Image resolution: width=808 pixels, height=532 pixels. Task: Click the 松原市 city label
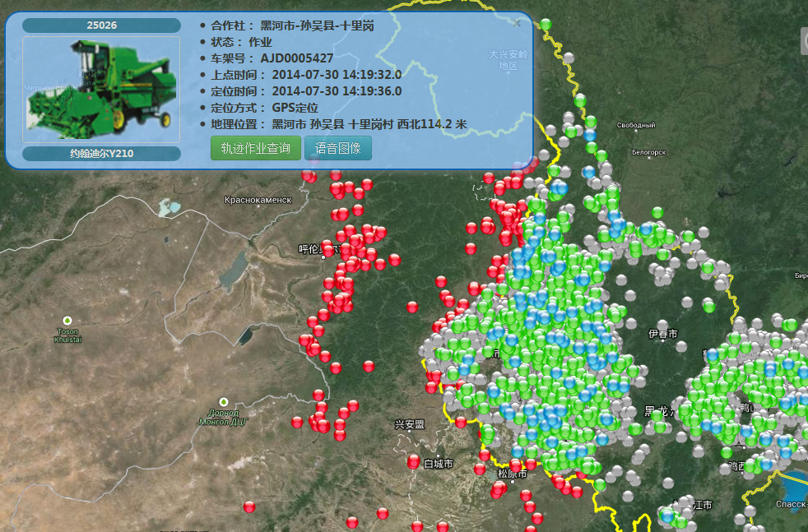(x=513, y=474)
